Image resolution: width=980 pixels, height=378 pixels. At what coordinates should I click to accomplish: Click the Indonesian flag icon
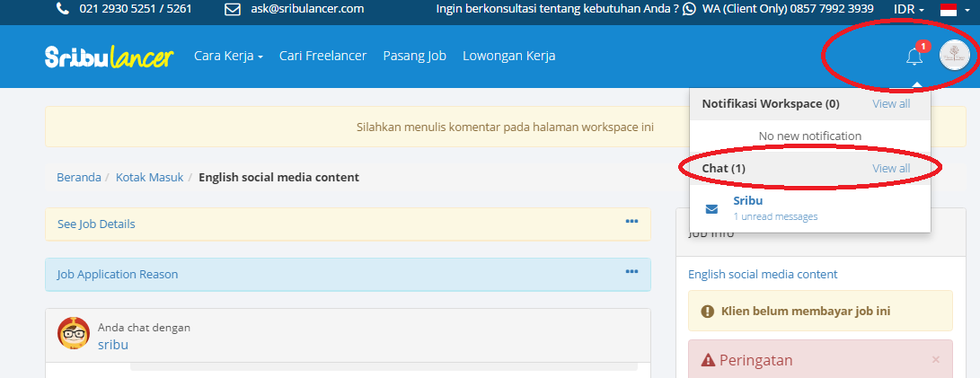[949, 9]
